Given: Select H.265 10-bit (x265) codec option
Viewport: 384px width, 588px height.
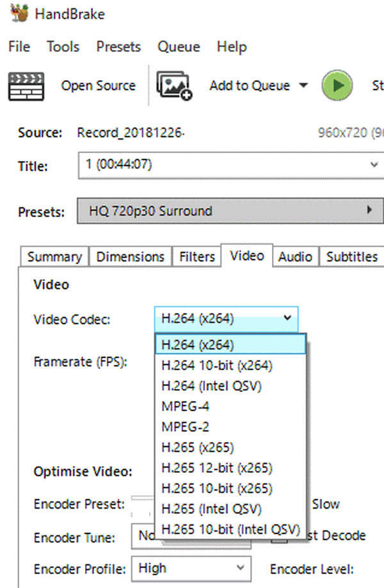Looking at the screenshot, I should 230,488.
